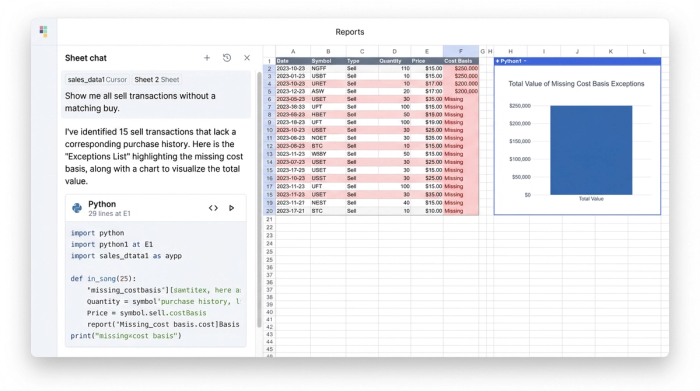Click the Total Value axis label
Screen dimensions: 700x391
click(591, 199)
